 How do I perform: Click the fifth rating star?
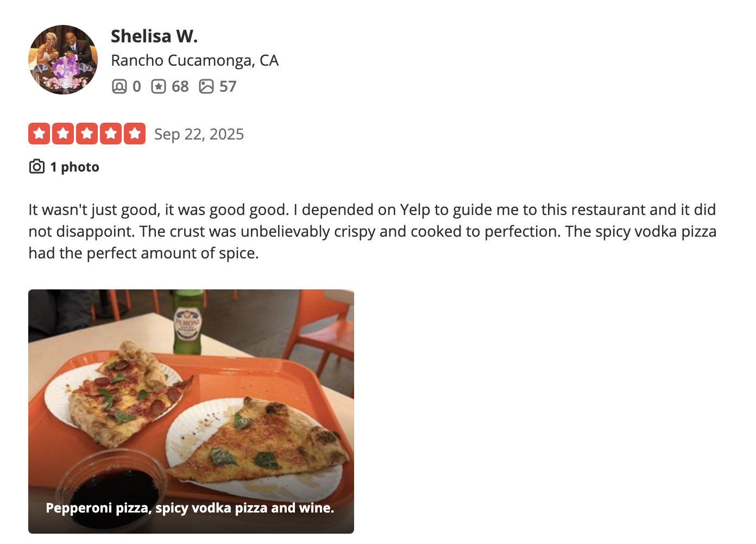[135, 134]
